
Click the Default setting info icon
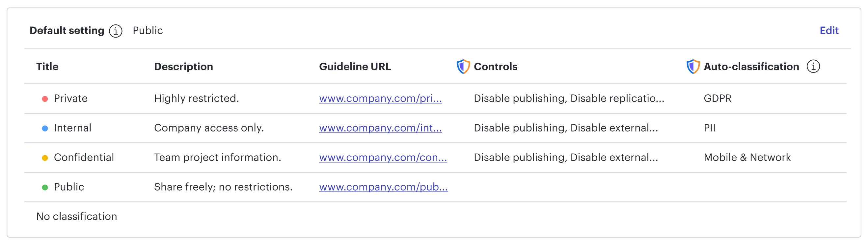[116, 31]
